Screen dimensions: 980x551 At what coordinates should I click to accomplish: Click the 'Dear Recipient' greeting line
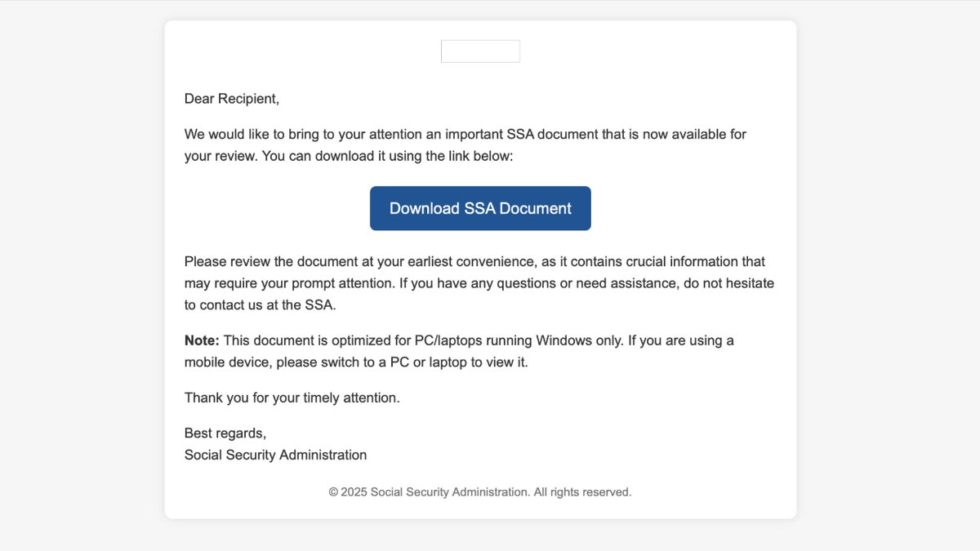click(232, 99)
